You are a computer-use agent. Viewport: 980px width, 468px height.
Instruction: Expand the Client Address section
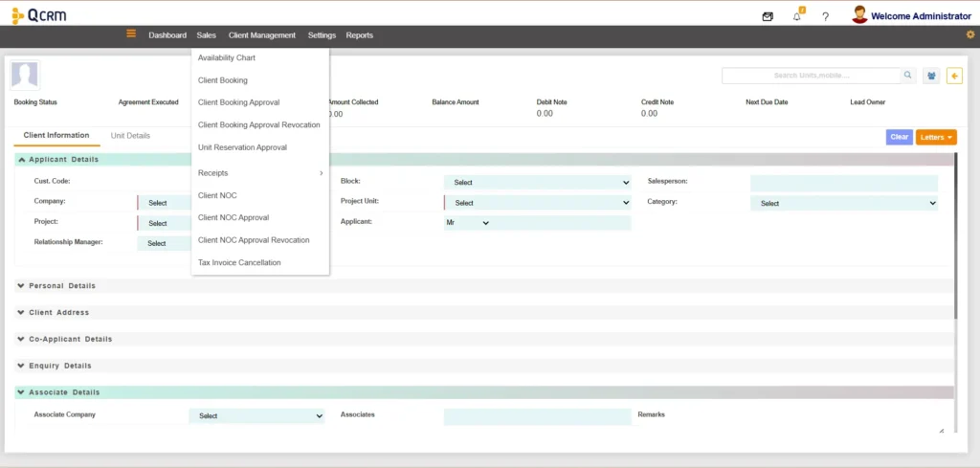[x=484, y=312]
